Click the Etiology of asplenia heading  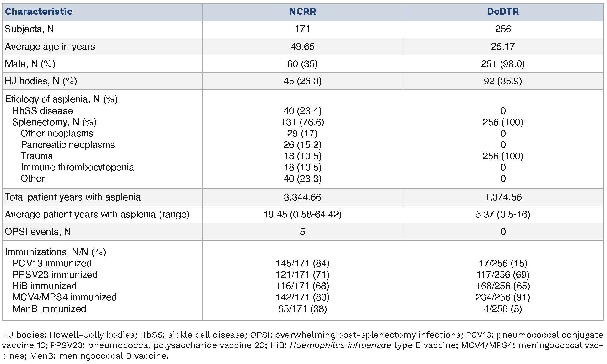point(61,99)
